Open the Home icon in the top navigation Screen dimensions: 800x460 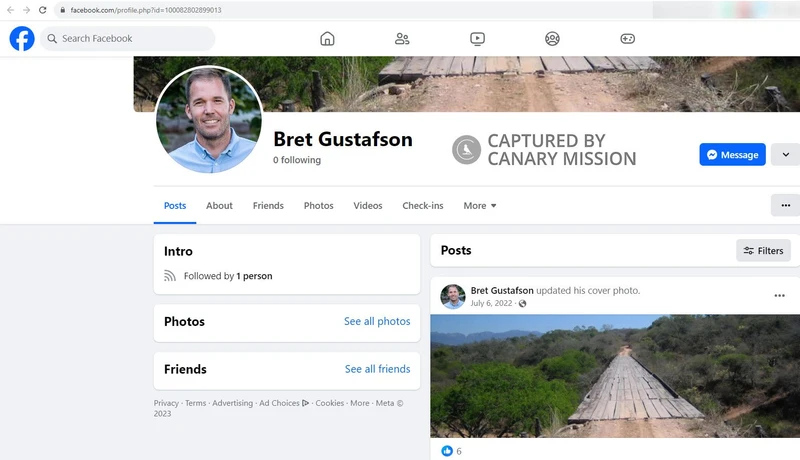tap(327, 39)
